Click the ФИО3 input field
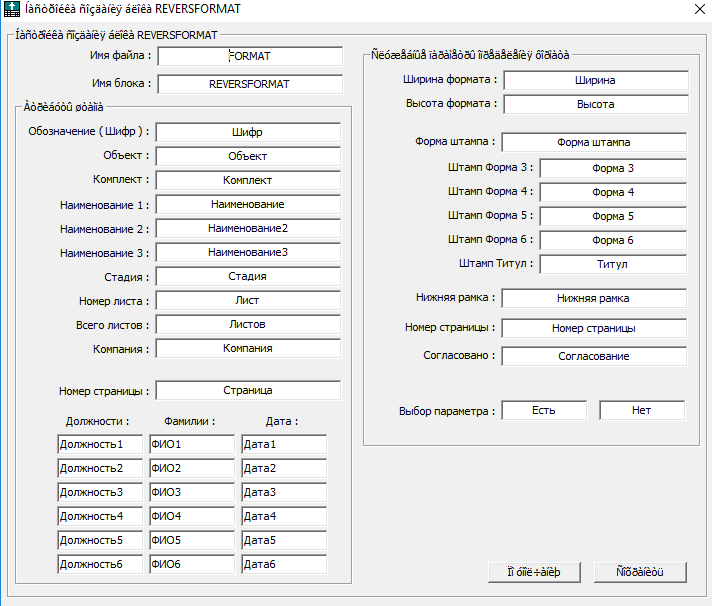 tap(192, 493)
